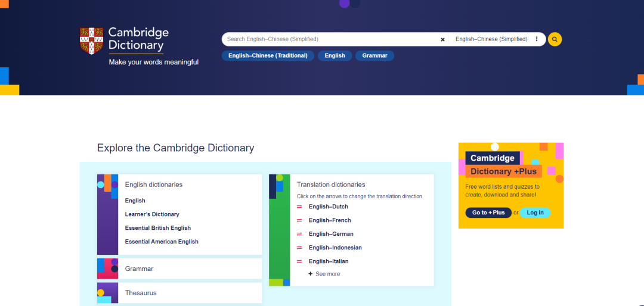The height and width of the screenshot is (306, 644).
Task: Open the English–Dutch dictionary
Action: point(328,207)
